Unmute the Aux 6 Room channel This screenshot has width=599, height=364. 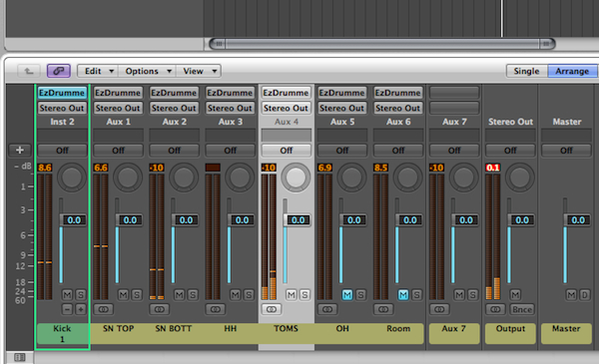(x=403, y=295)
